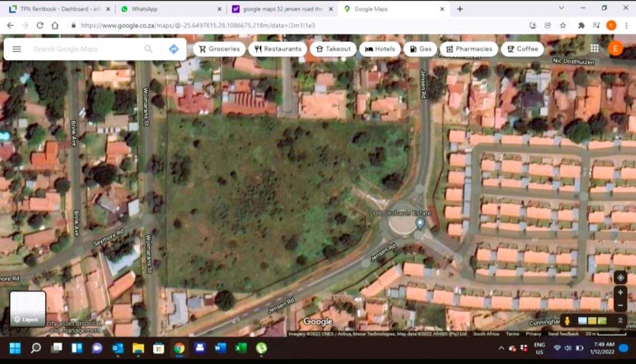Expand the imagery options double chevron
Image resolution: width=636 pixels, height=364 pixels.
pyautogui.click(x=620, y=321)
